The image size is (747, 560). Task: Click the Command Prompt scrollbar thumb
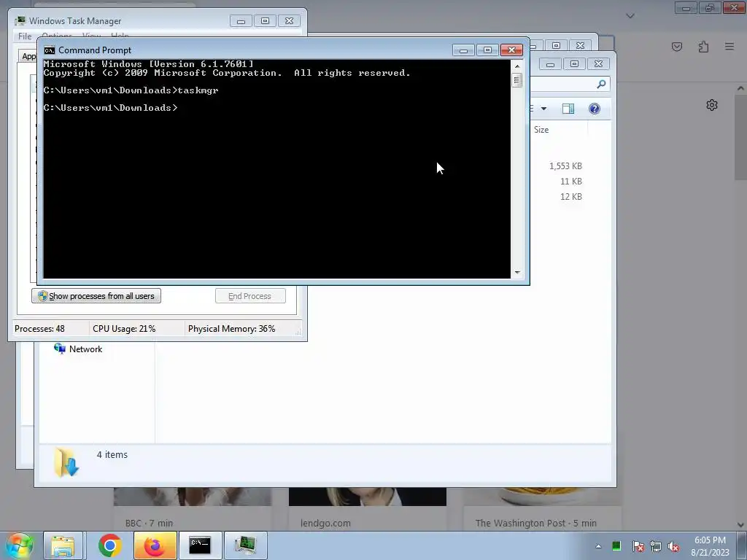click(517, 80)
